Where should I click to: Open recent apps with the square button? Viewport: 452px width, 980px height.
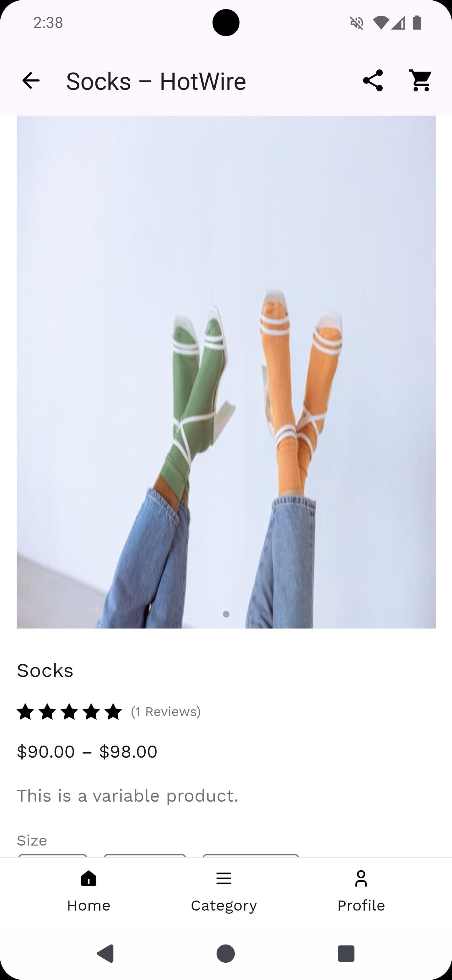coord(346,954)
